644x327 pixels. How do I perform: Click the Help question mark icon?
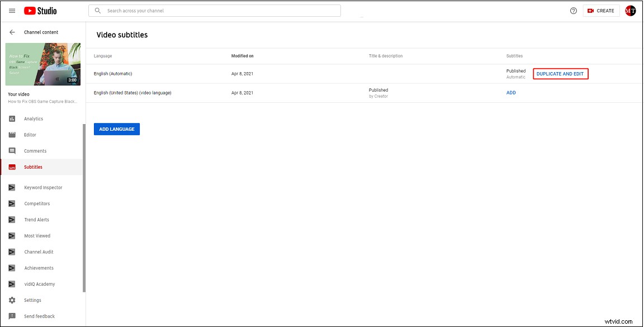click(573, 10)
